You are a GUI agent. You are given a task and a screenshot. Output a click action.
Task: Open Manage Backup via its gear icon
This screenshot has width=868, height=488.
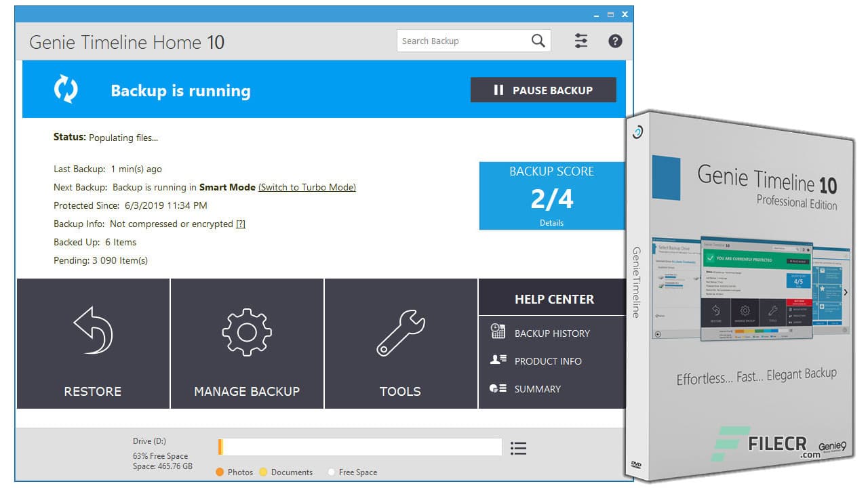(x=246, y=331)
